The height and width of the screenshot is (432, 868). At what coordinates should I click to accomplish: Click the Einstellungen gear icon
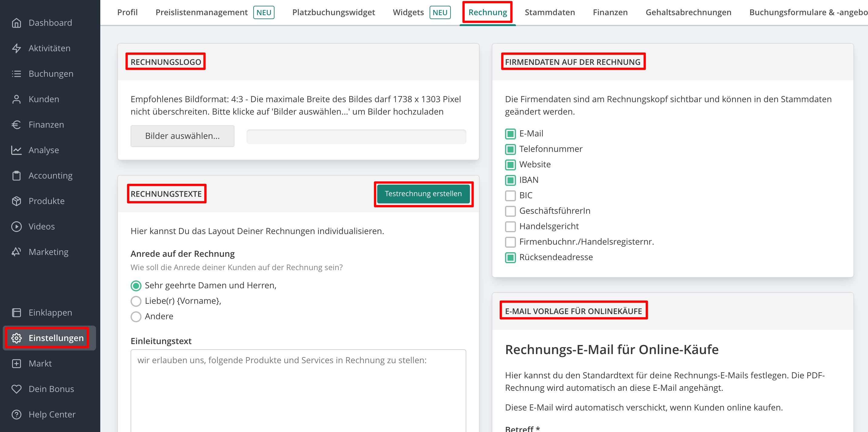[x=16, y=338]
